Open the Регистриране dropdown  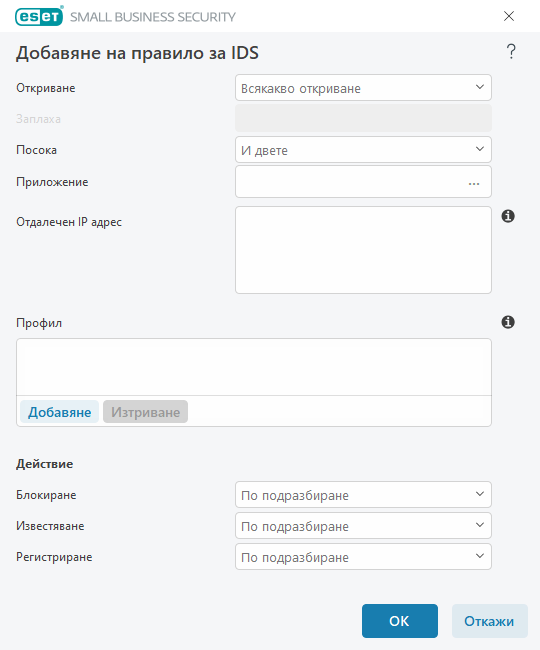pos(363,557)
